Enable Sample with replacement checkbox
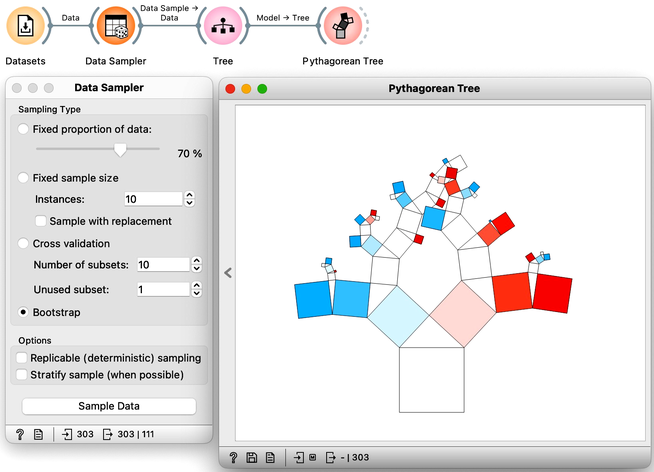Screen dimensions: 654x472 (41, 221)
